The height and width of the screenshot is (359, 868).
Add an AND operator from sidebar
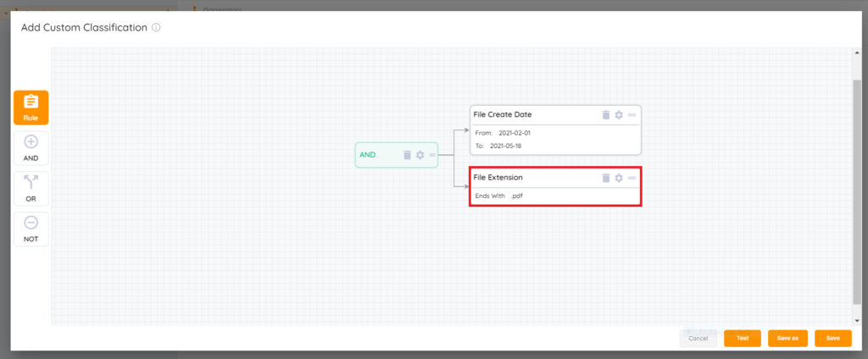[31, 148]
